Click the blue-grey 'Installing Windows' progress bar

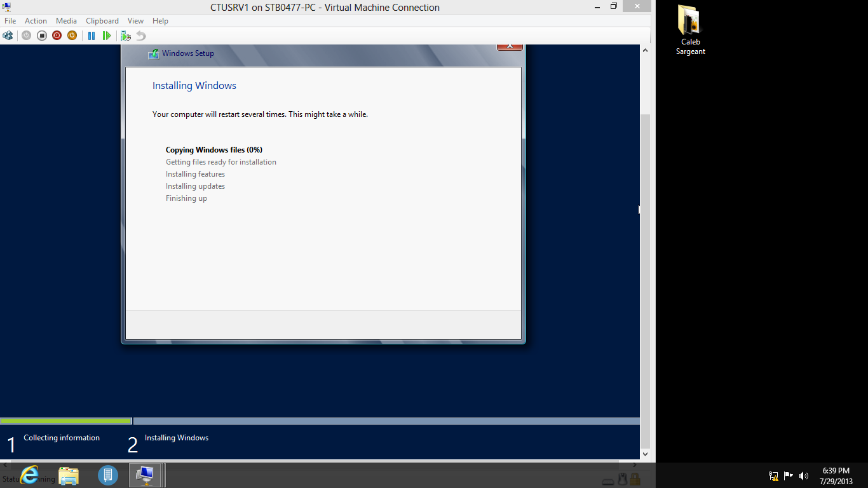[x=386, y=421]
